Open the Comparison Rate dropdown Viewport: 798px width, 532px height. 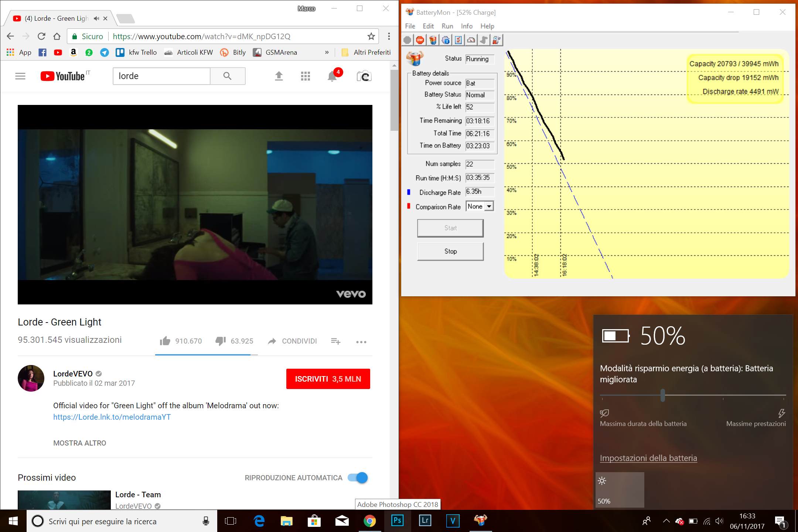[488, 206]
